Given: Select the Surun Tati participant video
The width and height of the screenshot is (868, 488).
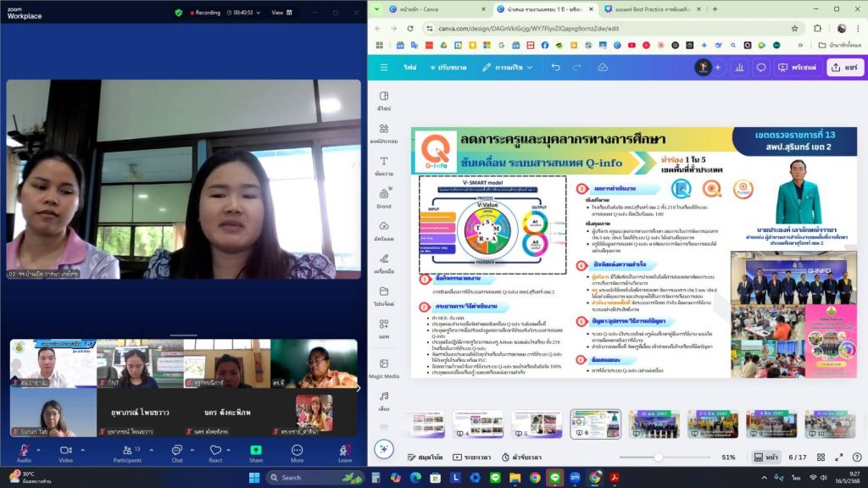Looking at the screenshot, I should 53,413.
